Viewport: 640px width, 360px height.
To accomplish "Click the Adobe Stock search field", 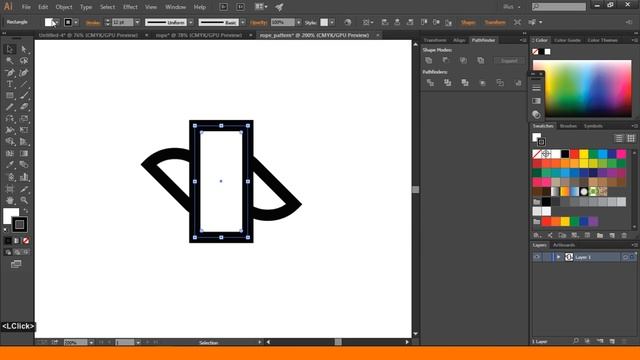I will pos(559,7).
